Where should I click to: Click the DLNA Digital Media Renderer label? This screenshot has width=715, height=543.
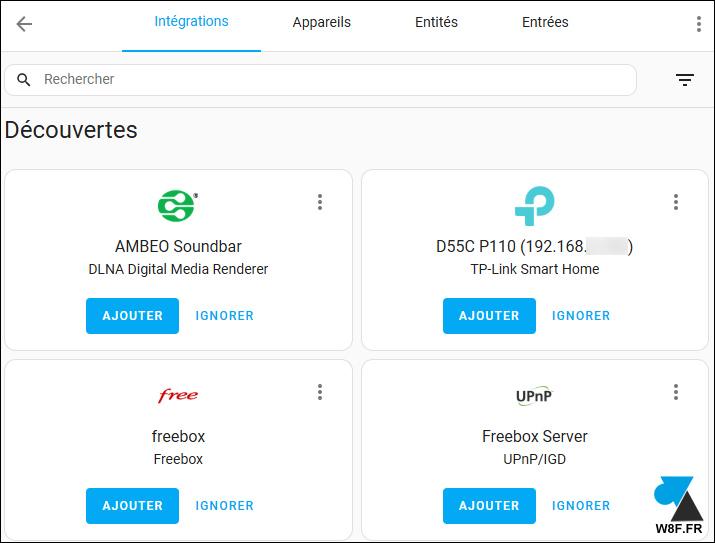coord(178,269)
